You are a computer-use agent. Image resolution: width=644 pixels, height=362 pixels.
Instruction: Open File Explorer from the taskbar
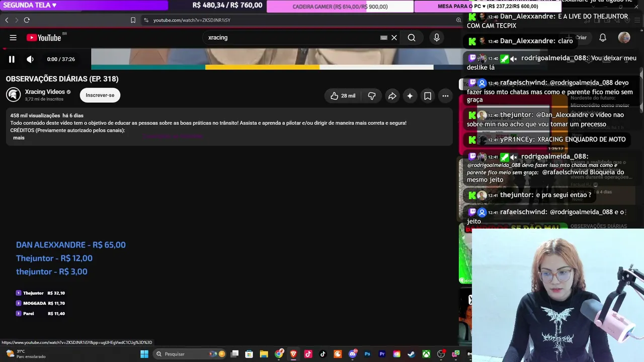[264, 354]
